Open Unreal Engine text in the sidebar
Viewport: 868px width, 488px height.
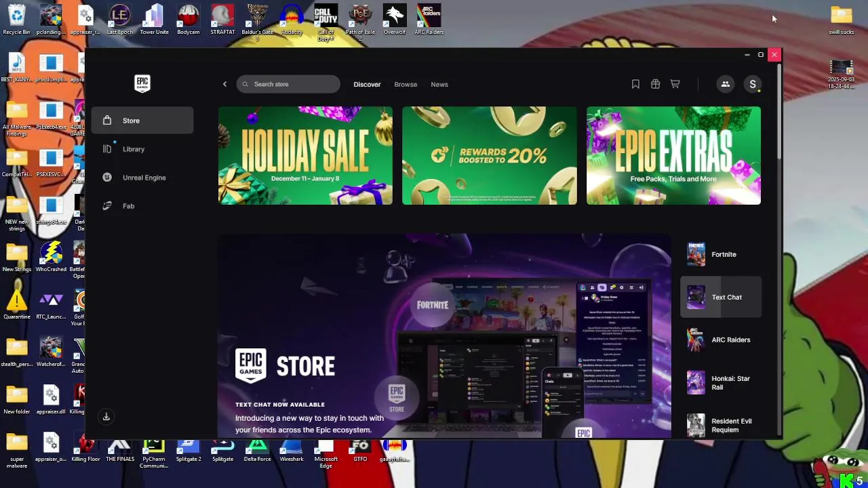pos(144,178)
